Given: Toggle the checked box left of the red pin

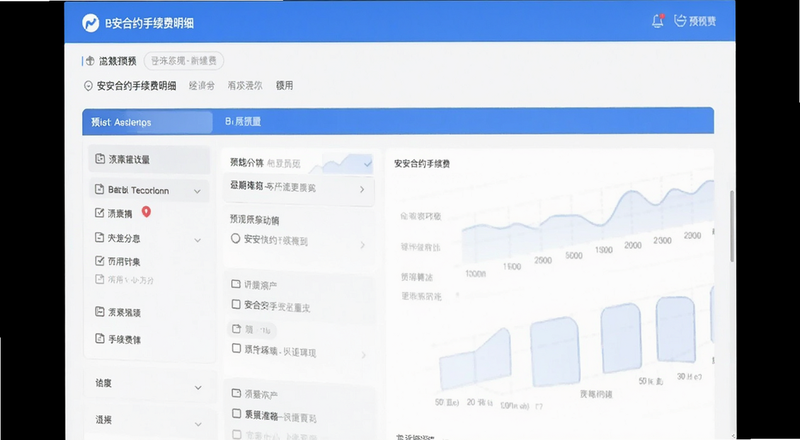Looking at the screenshot, I should [99, 213].
